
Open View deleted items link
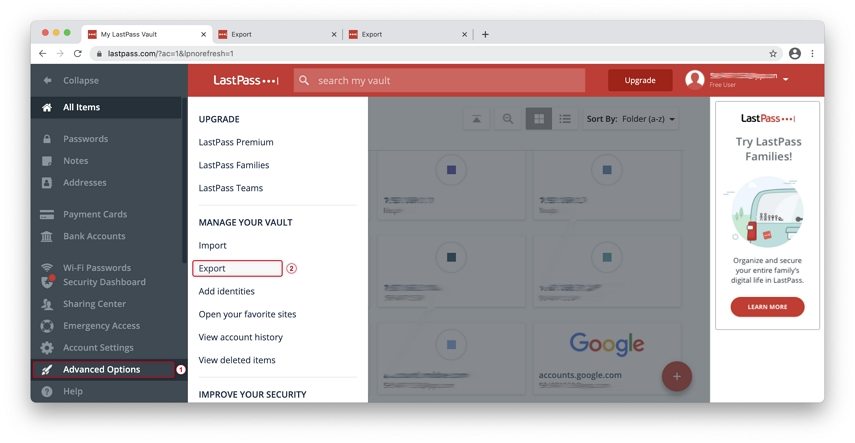click(237, 360)
